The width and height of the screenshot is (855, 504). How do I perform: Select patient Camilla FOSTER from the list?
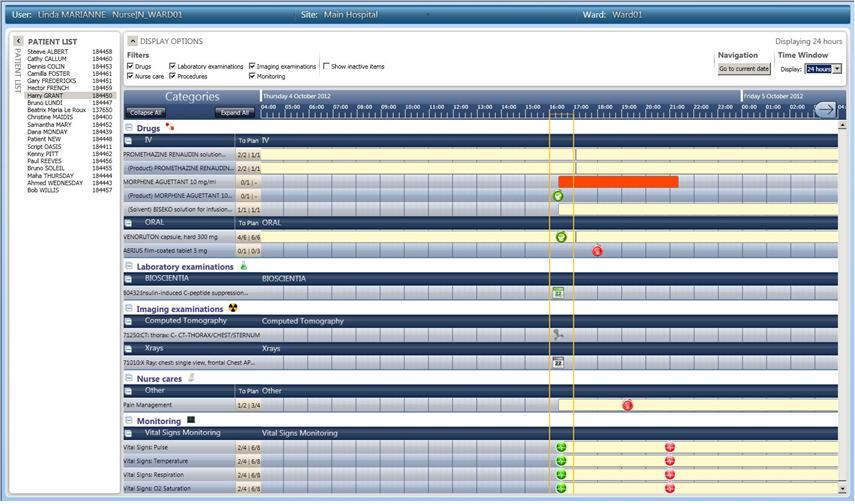pos(48,74)
